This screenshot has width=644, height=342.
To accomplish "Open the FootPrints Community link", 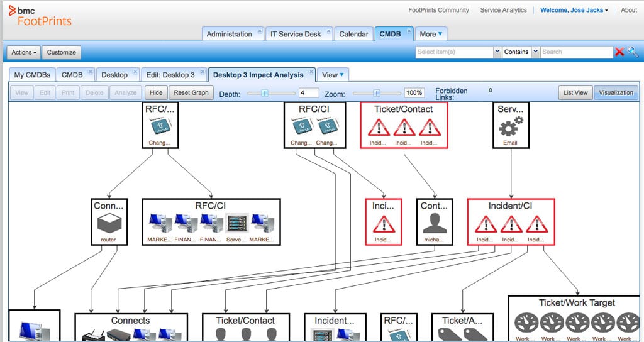I will (438, 10).
